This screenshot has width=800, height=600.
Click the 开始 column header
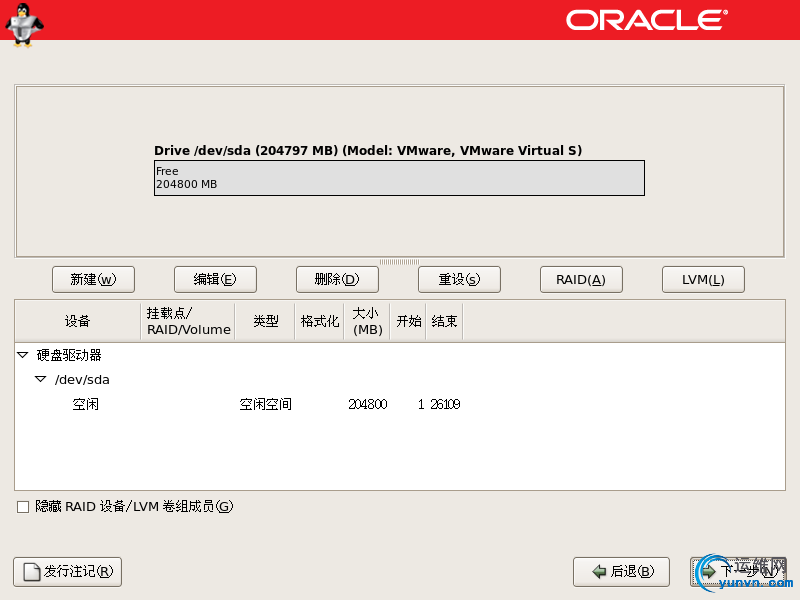click(x=408, y=321)
